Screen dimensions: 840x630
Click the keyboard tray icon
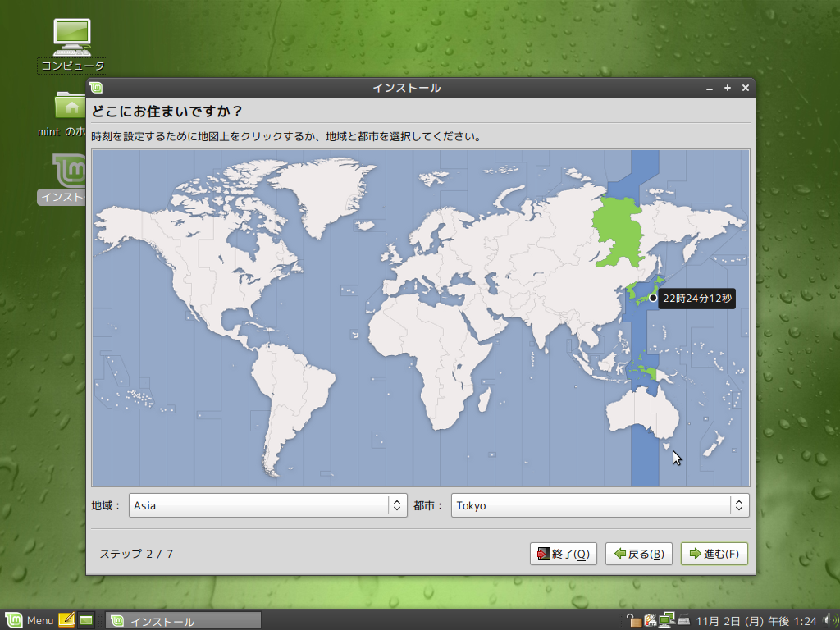click(x=683, y=620)
